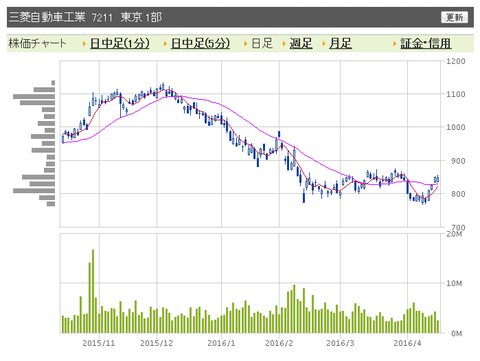Click the tallest volume bar before 2015/11
The height and width of the screenshot is (361, 480).
pos(93,291)
